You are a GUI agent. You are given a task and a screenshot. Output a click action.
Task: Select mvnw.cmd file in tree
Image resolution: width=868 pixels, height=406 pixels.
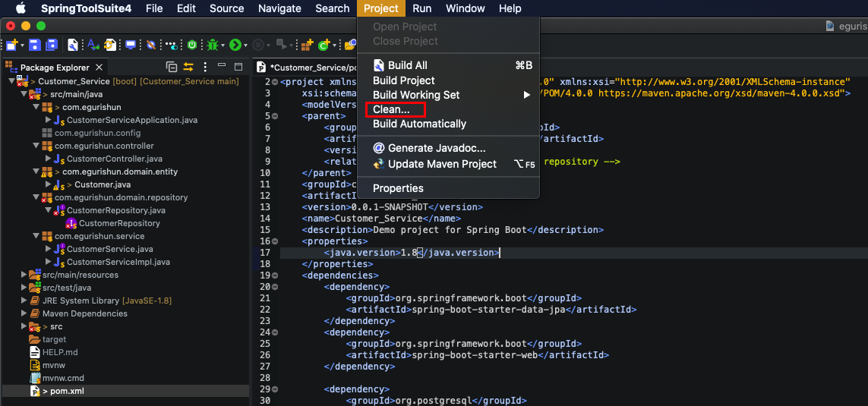click(63, 378)
